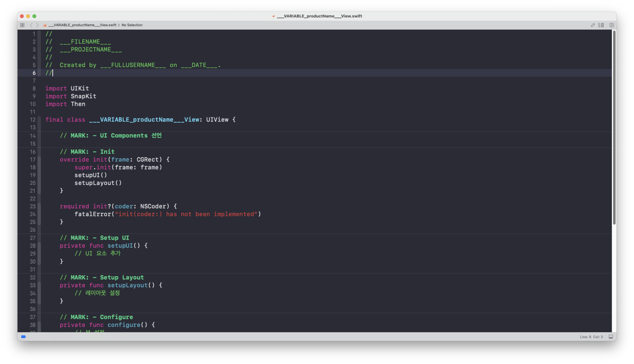Open the No Selection symbol menu
The height and width of the screenshot is (364, 634).
(132, 25)
